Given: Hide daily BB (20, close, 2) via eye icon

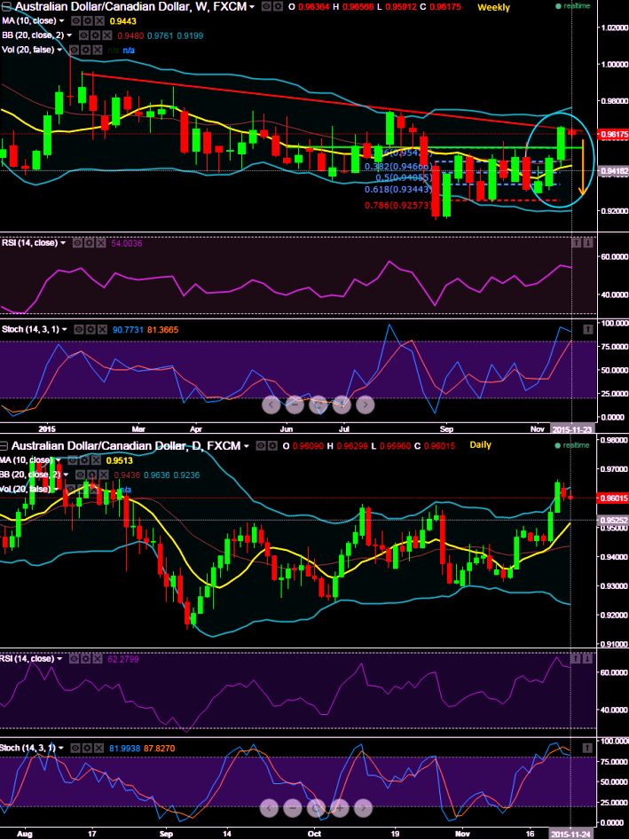Looking at the screenshot, I should point(80,475).
